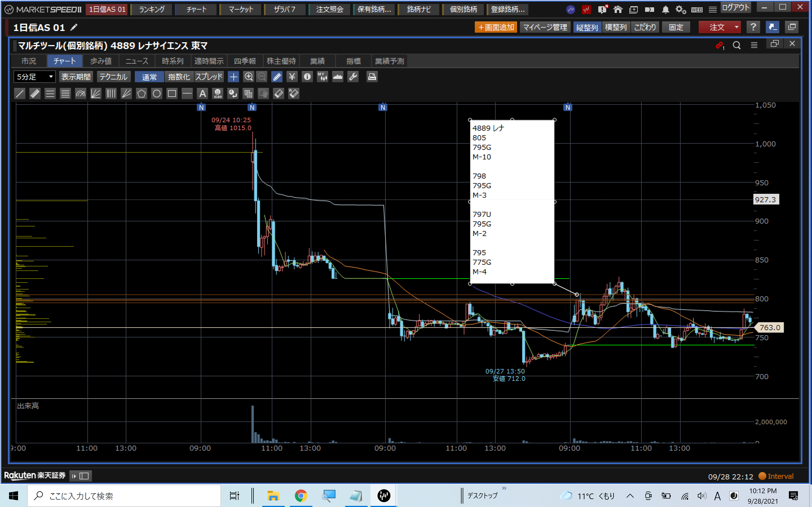
Task: Select the trend line drawing tool
Action: (20, 94)
